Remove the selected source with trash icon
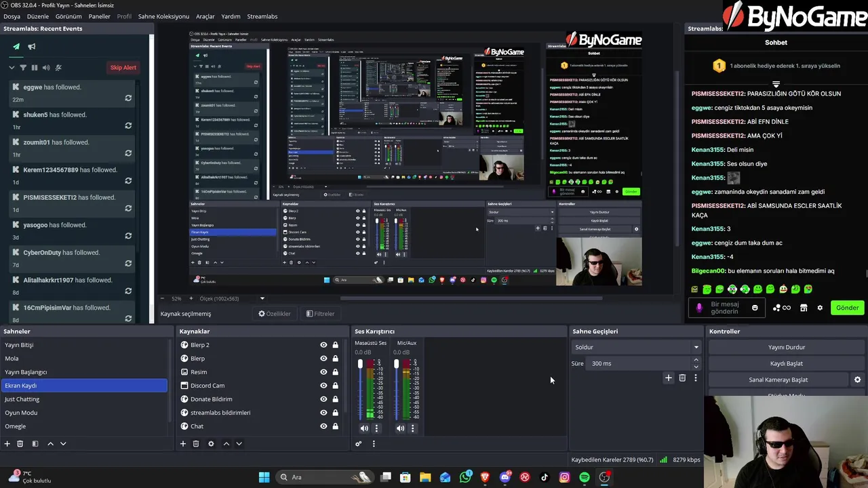 point(196,443)
